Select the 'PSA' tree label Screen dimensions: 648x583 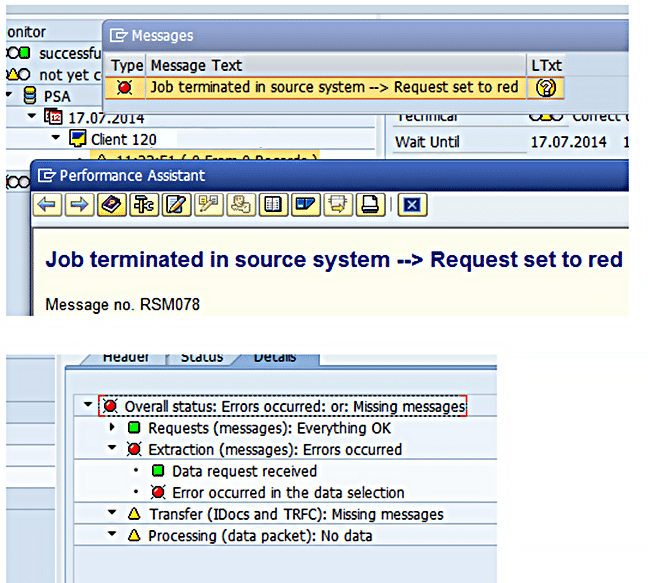point(57,96)
